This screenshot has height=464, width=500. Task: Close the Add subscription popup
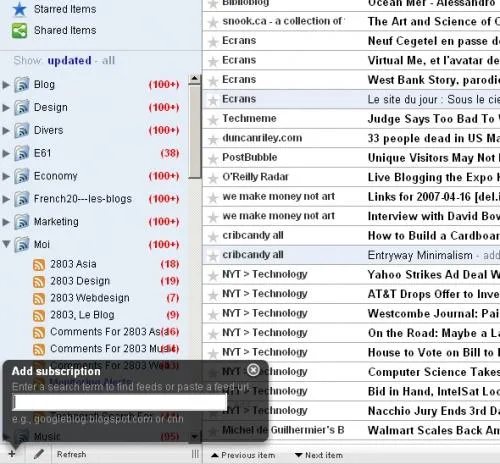pyautogui.click(x=253, y=370)
